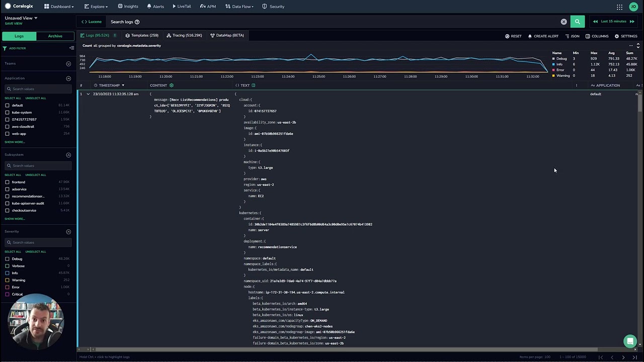Click the Application search values field

pyautogui.click(x=39, y=89)
